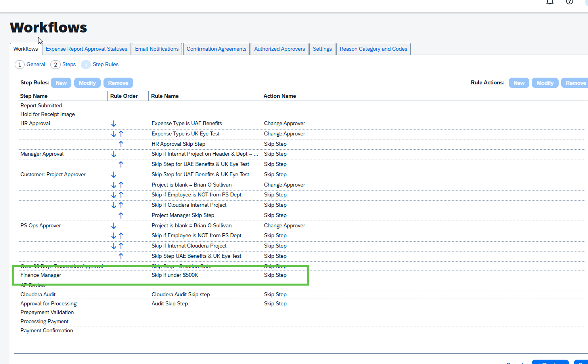Select the Finance Manager step

[41, 275]
